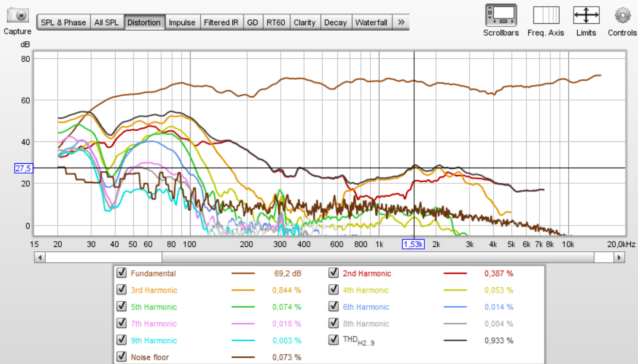This screenshot has height=364, width=638.
Task: Open the Waterfall tab
Action: pos(371,22)
